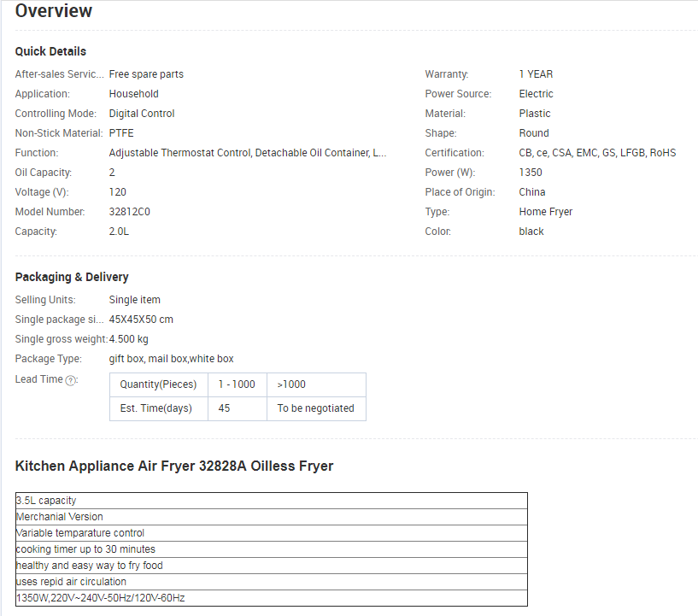
Task: Click the Model Number value 32812C0
Action: point(129,212)
